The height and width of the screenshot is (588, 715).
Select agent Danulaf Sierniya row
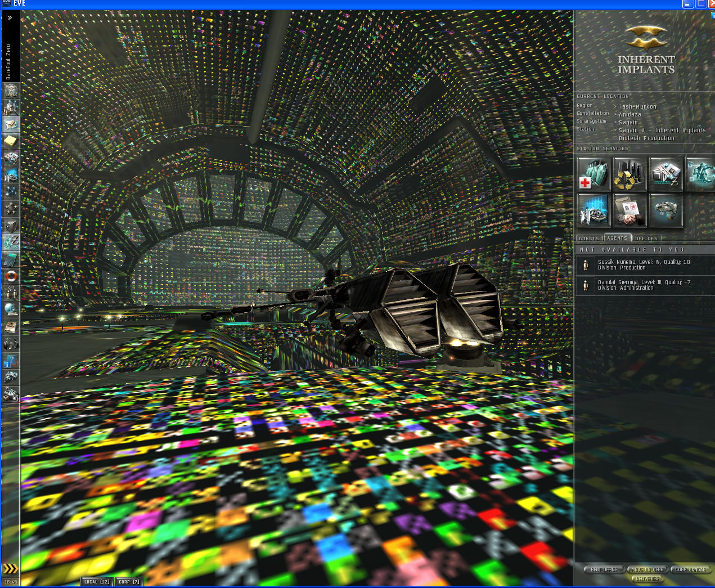coord(645,285)
